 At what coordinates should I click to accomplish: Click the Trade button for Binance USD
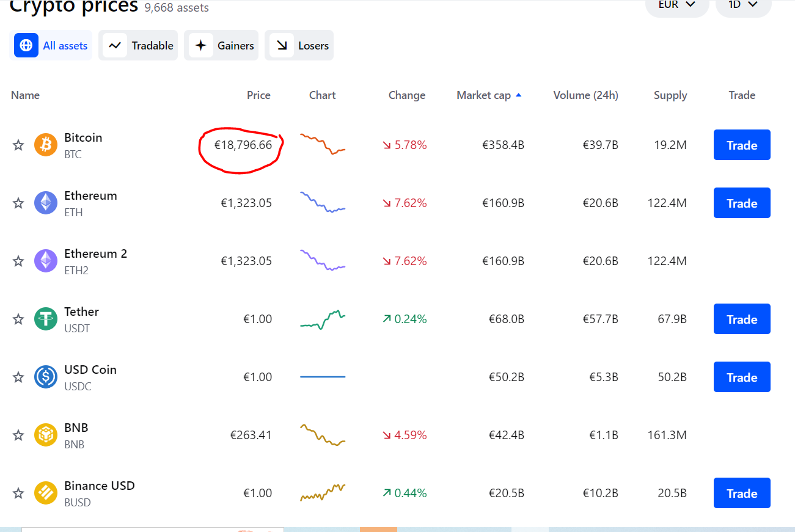742,493
